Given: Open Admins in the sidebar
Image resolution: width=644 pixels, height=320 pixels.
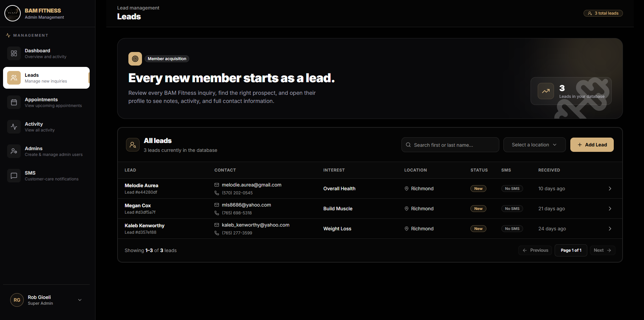Looking at the screenshot, I should pyautogui.click(x=47, y=151).
